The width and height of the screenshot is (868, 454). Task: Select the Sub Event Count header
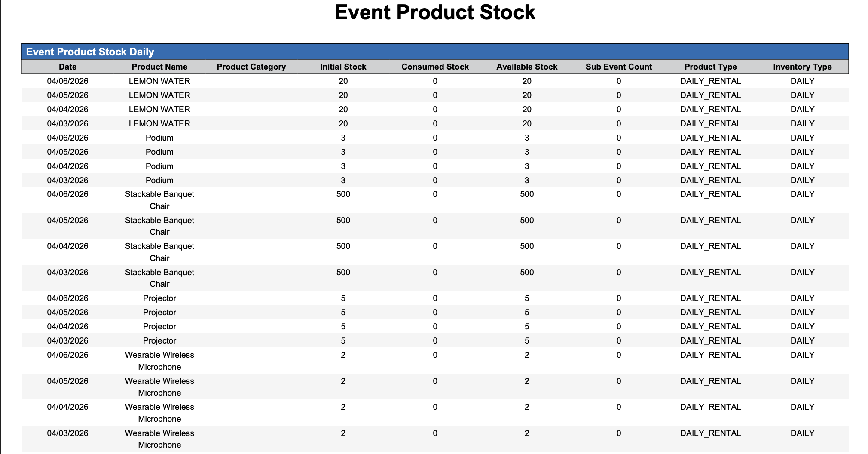(x=618, y=67)
